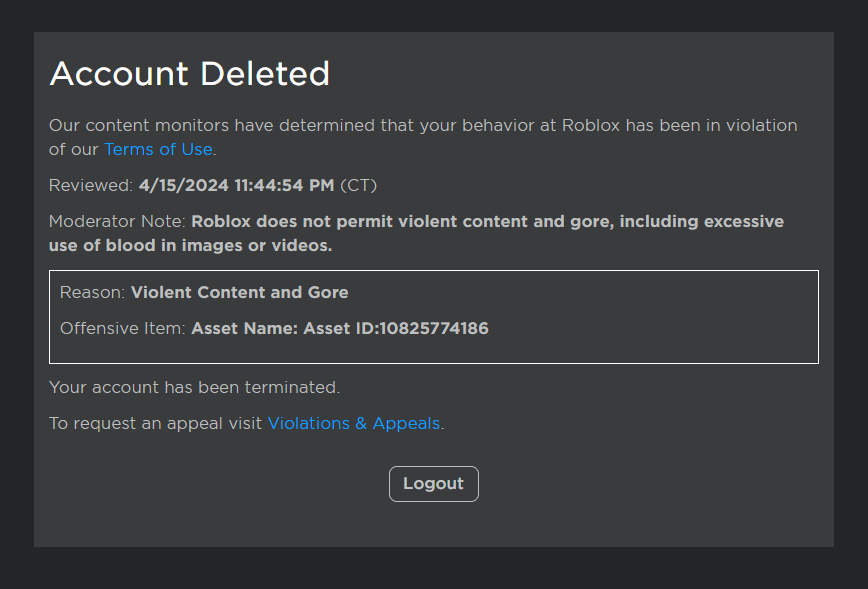Viewport: 868px width, 589px height.
Task: Click the Logout button
Action: (x=433, y=484)
